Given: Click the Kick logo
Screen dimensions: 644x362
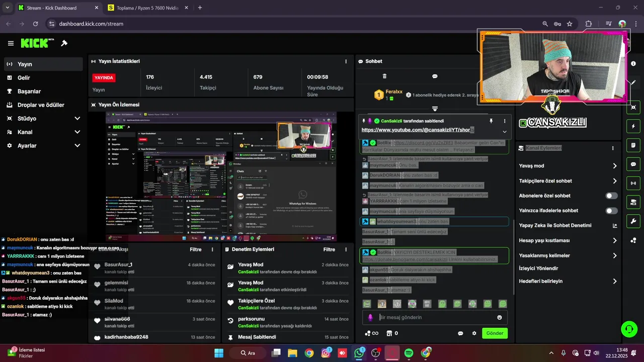Looking at the screenshot, I should pos(37,43).
